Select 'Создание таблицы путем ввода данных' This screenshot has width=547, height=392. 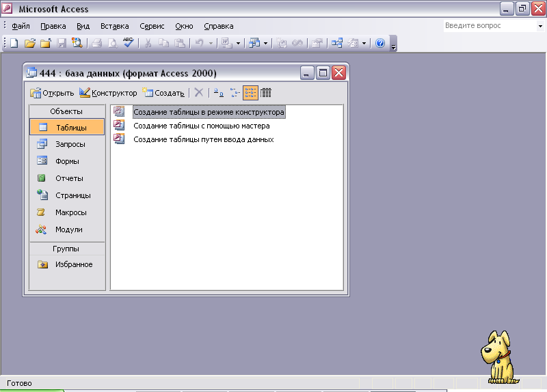[x=204, y=139]
